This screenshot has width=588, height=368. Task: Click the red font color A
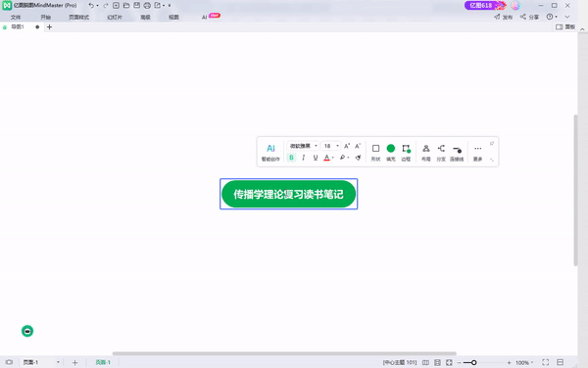[x=326, y=158]
